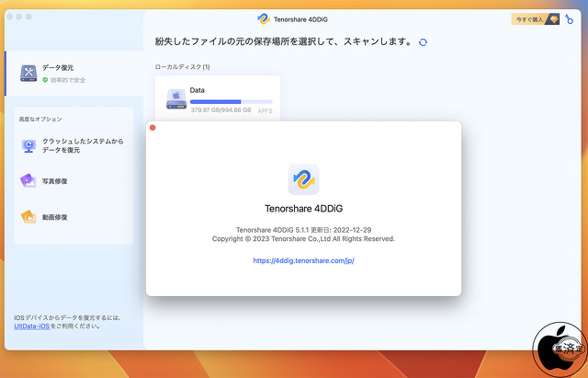Click the Data drive Apple disk icon
Image resolution: width=588 pixels, height=378 pixels.
pyautogui.click(x=176, y=98)
